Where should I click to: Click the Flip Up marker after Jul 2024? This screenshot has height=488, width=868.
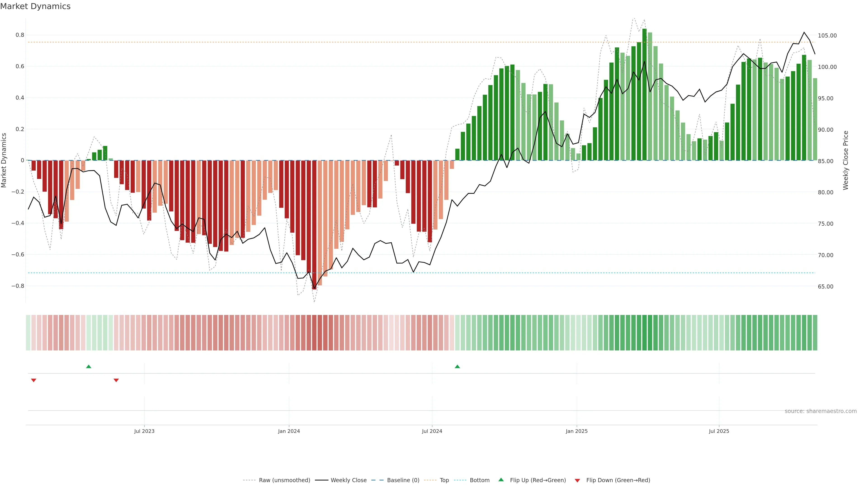pos(457,366)
